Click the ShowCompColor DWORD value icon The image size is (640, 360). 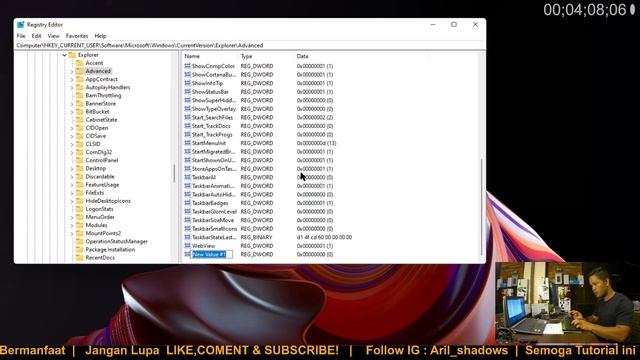tap(187, 66)
